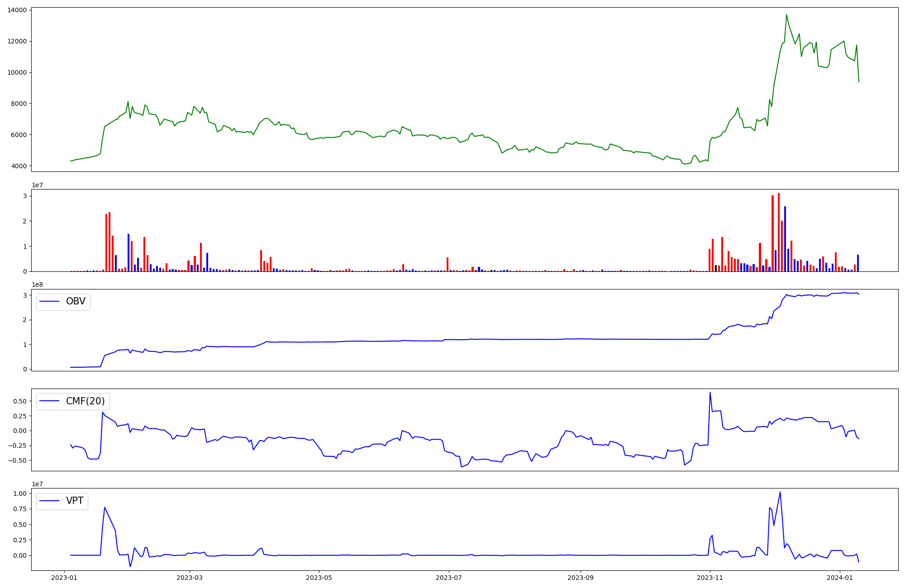Click the tallest red volume bar
The image size is (905, 588).
click(779, 233)
